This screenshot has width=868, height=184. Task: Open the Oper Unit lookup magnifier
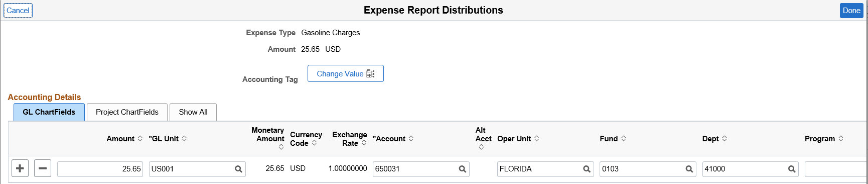coord(587,169)
